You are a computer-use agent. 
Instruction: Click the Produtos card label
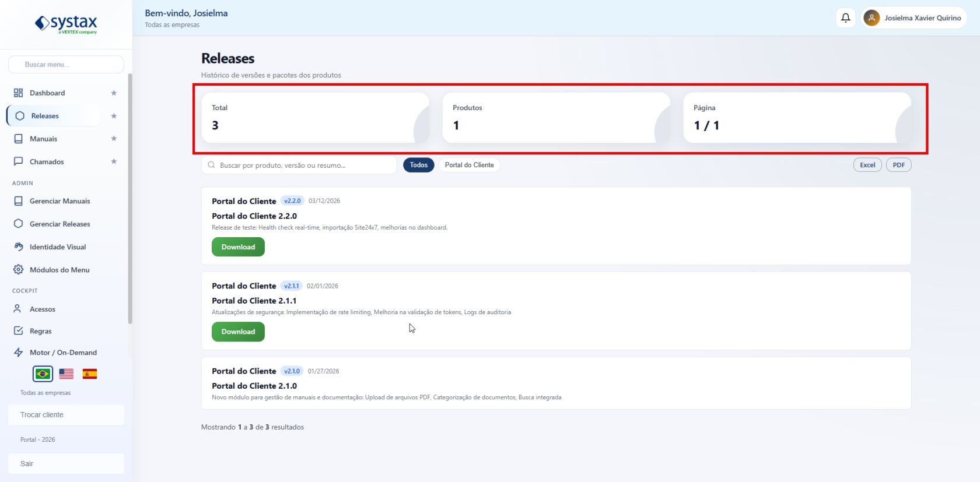467,108
